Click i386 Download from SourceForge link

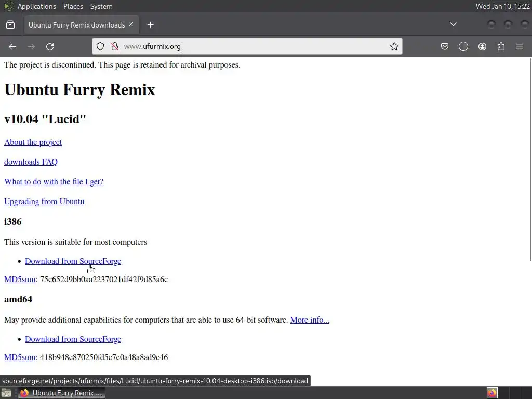73,261
